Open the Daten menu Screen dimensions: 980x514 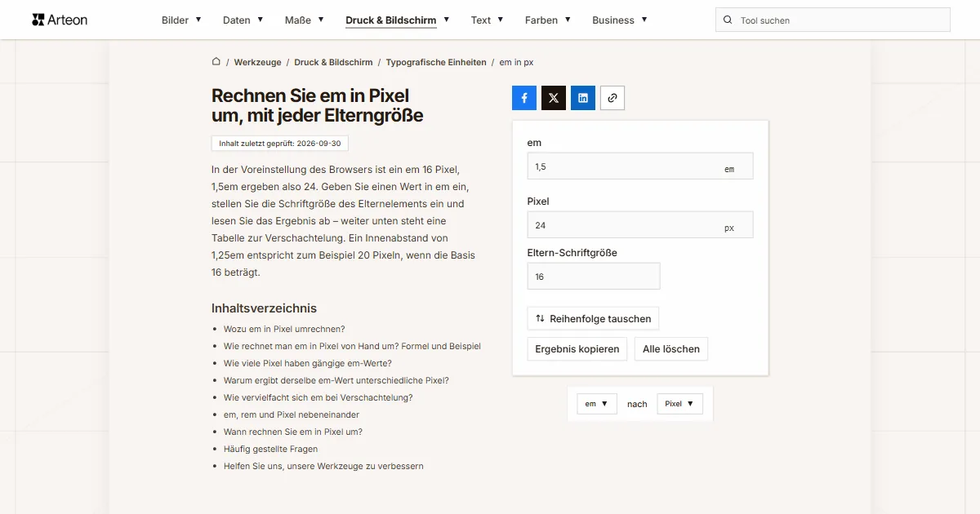coord(243,20)
